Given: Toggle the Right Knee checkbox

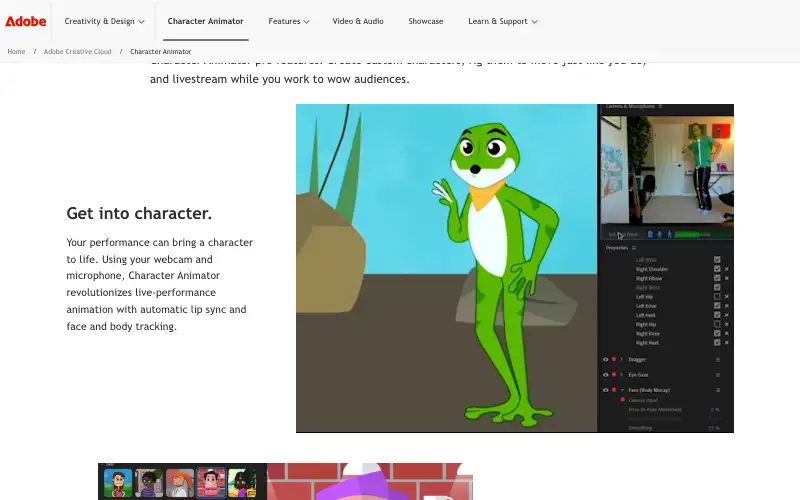Looking at the screenshot, I should pos(717,333).
